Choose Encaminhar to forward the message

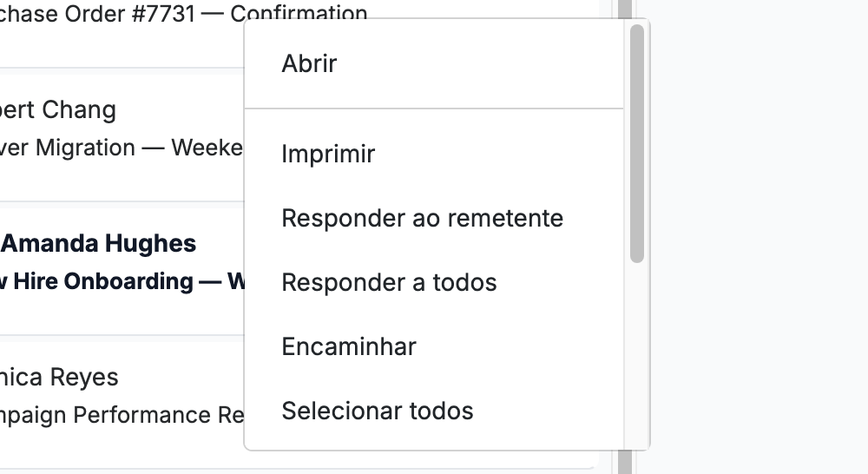pyautogui.click(x=434, y=346)
